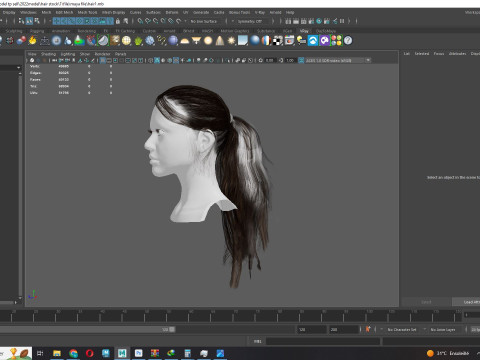Click the brown textured square shelf icon
Image resolution: width=480 pixels, height=360 pixels.
point(115,41)
